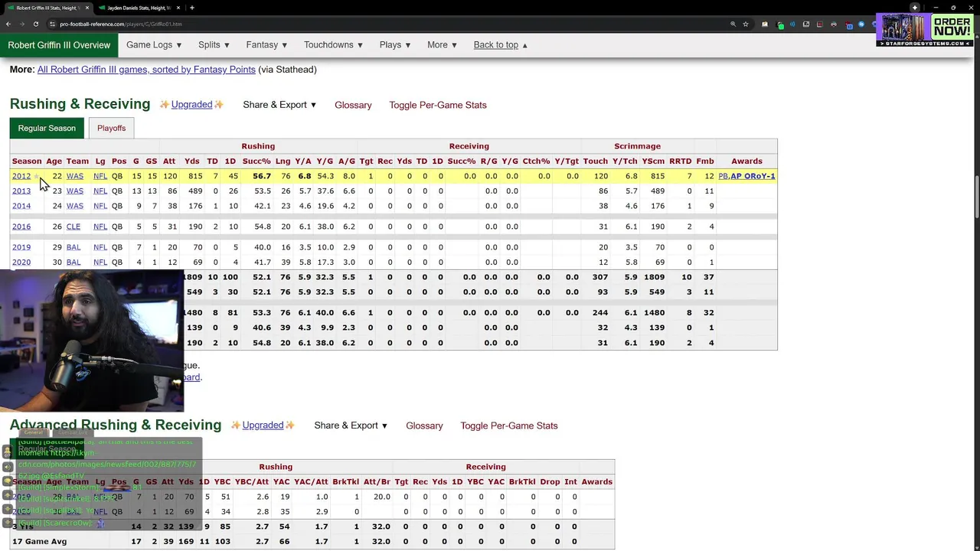
Task: Expand the More dropdown menu
Action: [x=442, y=44]
